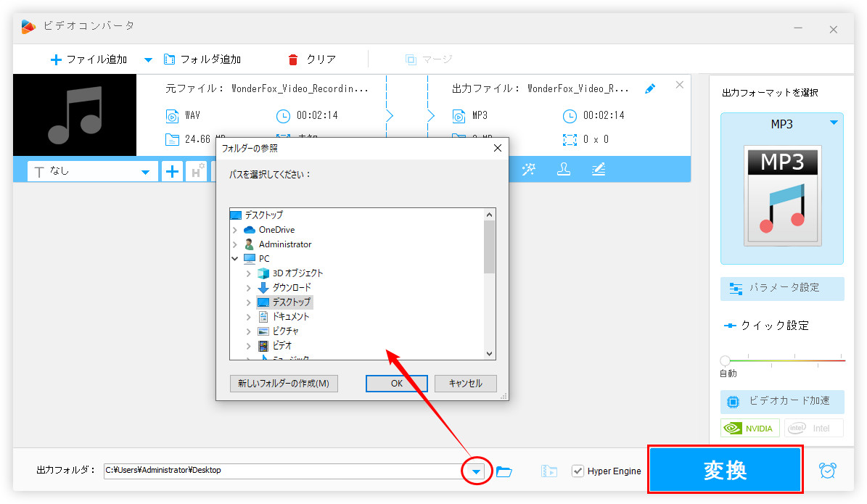Click OK in the folder browse dialog
The height and width of the screenshot is (504, 867).
396,384
